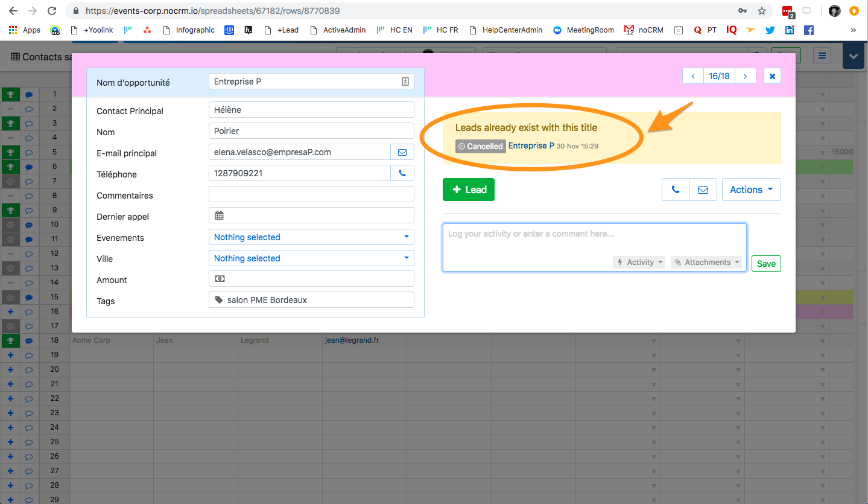Click the trophy status icon on row 18
Screen dimensions: 868x504
pos(10,341)
